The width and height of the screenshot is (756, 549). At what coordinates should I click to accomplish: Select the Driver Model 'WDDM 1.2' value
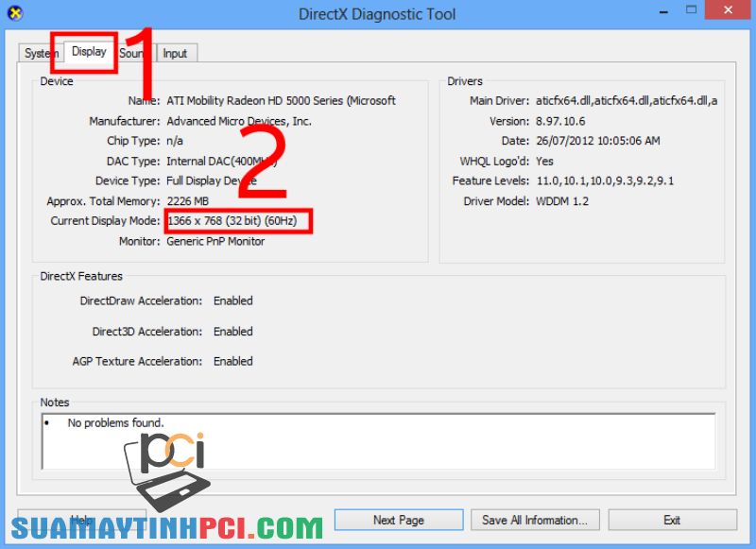pos(562,201)
